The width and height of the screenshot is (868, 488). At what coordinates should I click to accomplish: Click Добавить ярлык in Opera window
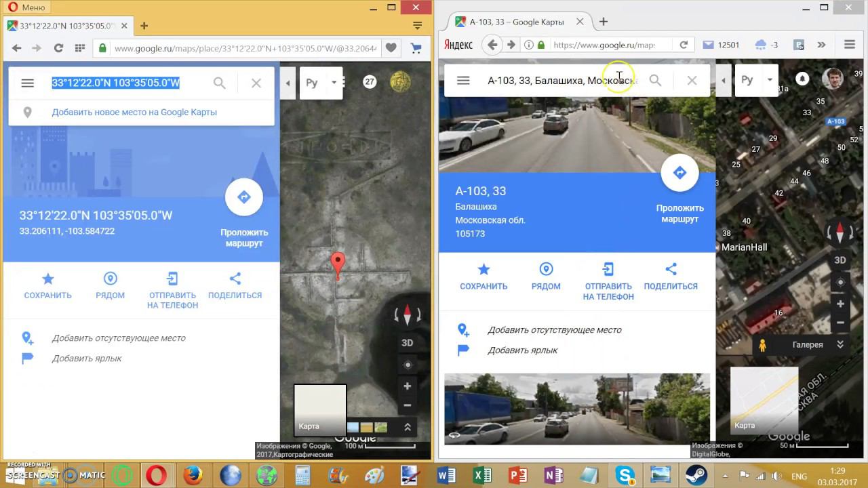click(87, 358)
